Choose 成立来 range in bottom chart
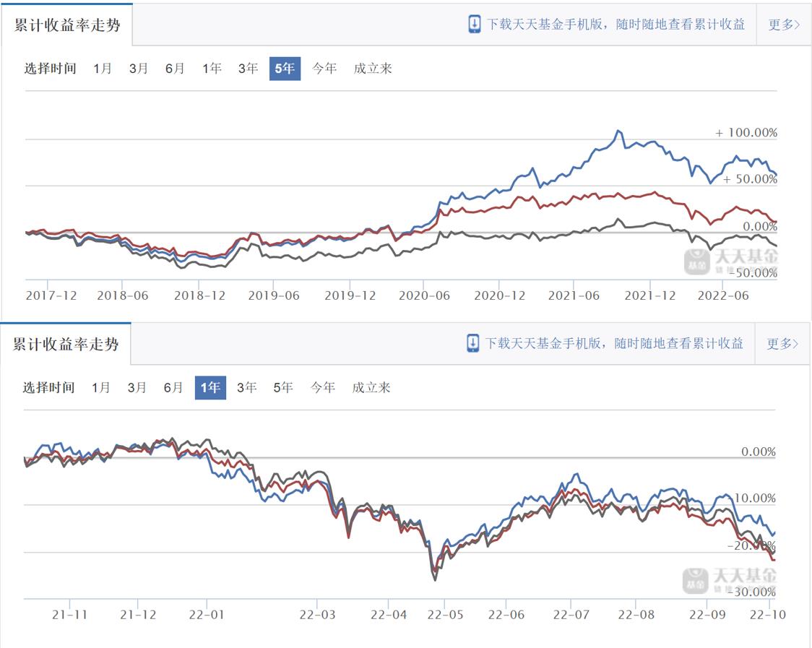The image size is (812, 648). pos(371,388)
